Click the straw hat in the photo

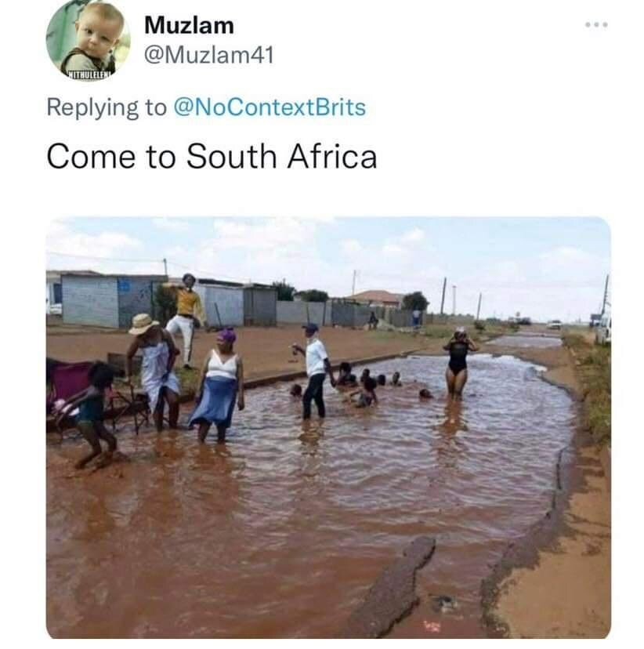143,323
